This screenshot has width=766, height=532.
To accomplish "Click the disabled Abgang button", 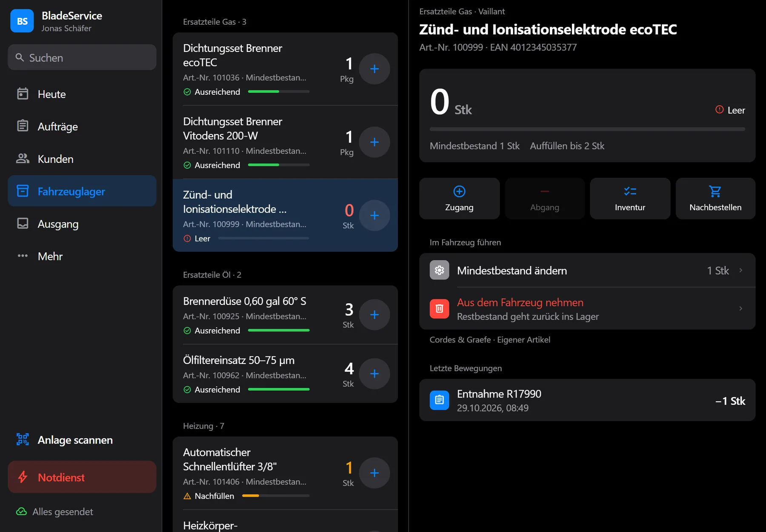I will click(x=545, y=198).
